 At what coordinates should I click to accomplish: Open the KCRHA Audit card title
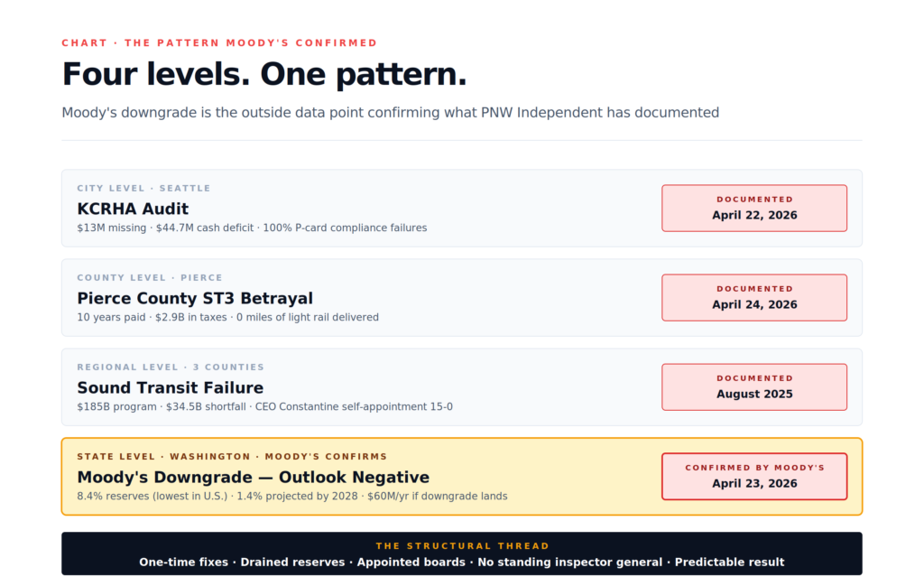[x=133, y=209]
